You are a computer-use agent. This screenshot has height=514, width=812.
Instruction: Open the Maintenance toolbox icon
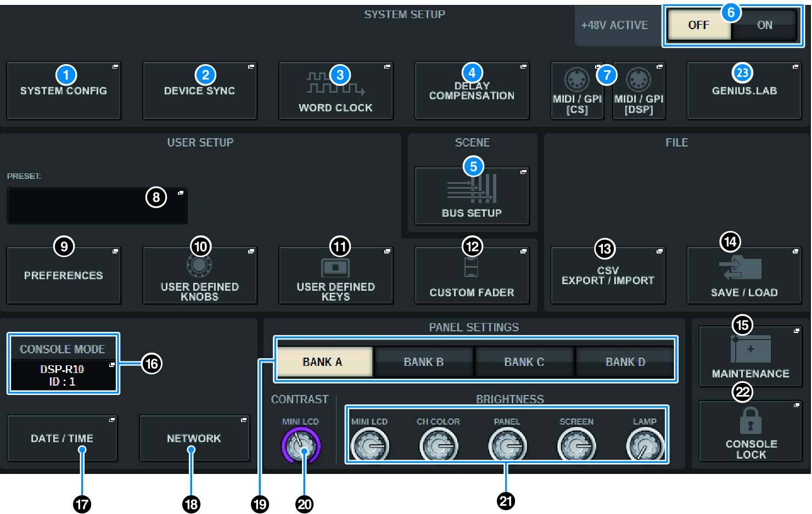coord(751,349)
